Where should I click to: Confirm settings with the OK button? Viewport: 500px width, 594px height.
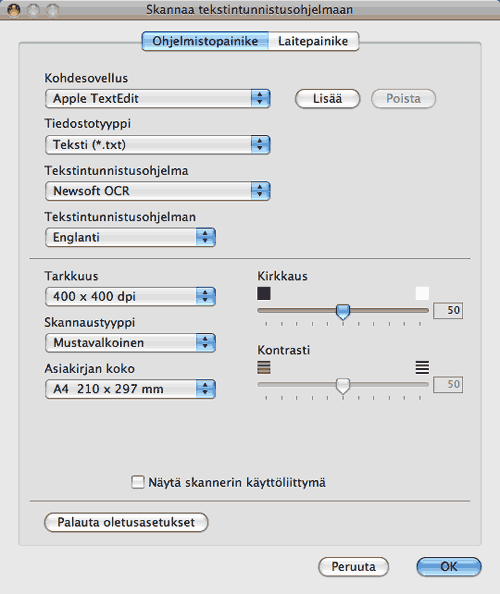(x=449, y=566)
